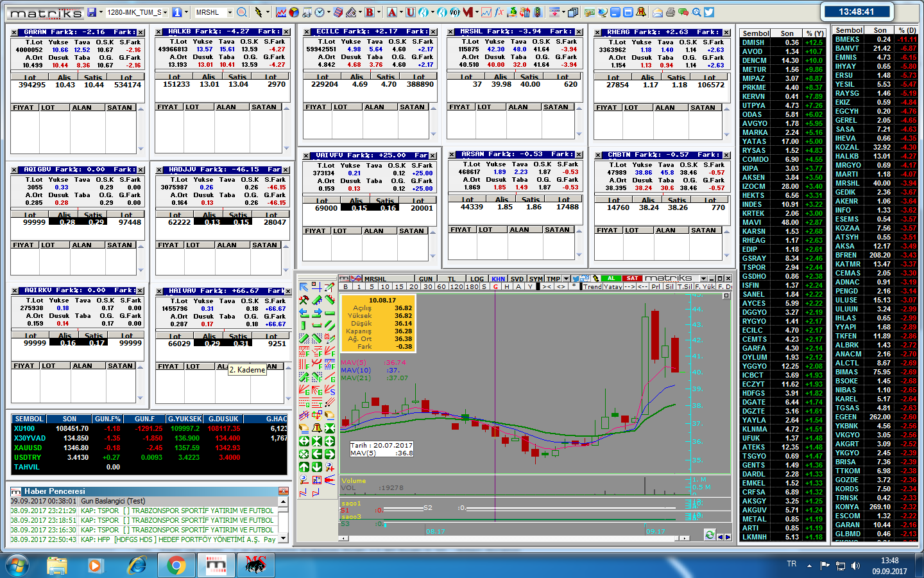This screenshot has width=924, height=578.
Task: Toggle LOG scale on MRSHL chart
Action: coord(477,279)
